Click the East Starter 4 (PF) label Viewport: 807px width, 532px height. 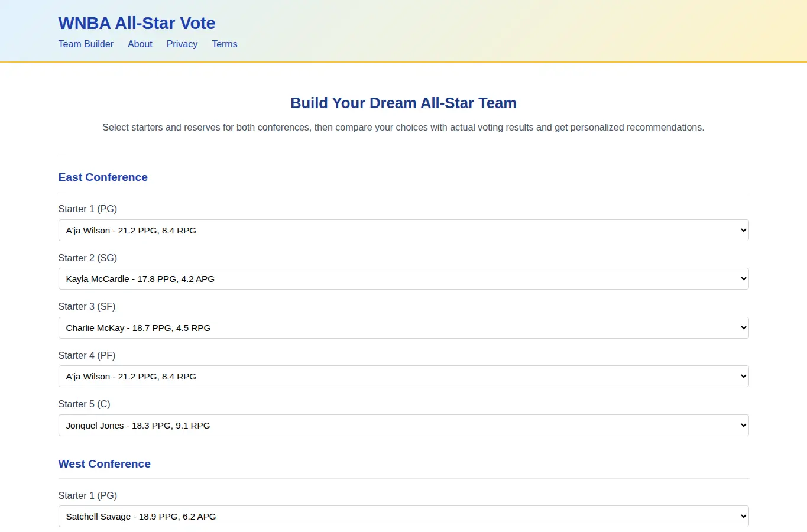87,355
